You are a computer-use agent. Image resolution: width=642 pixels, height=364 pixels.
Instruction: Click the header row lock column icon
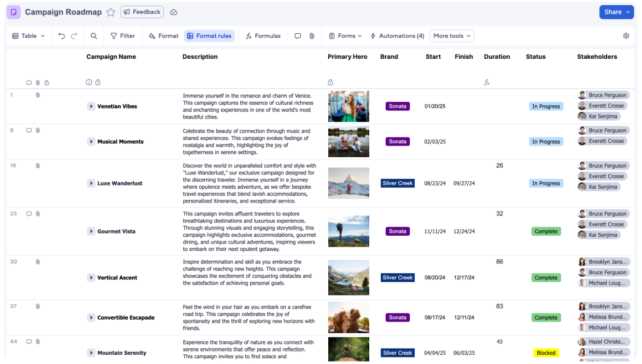tap(46, 83)
